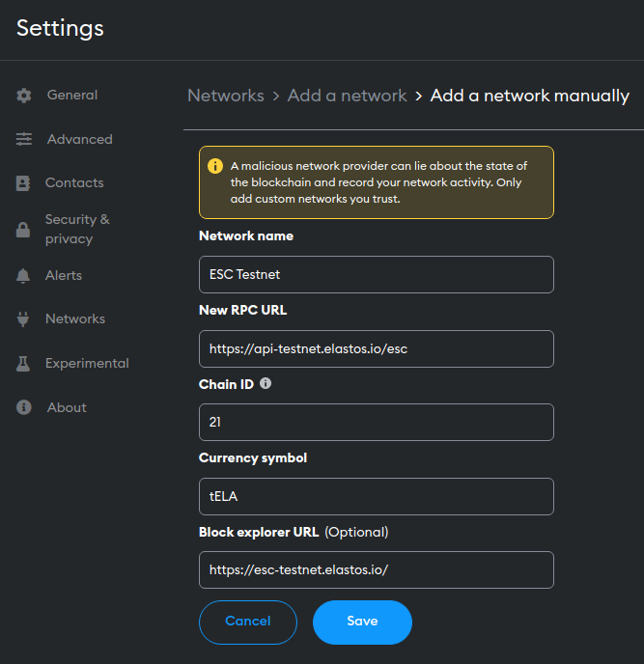Click the Networks plug icon
The height and width of the screenshot is (664, 644).
pyautogui.click(x=24, y=319)
